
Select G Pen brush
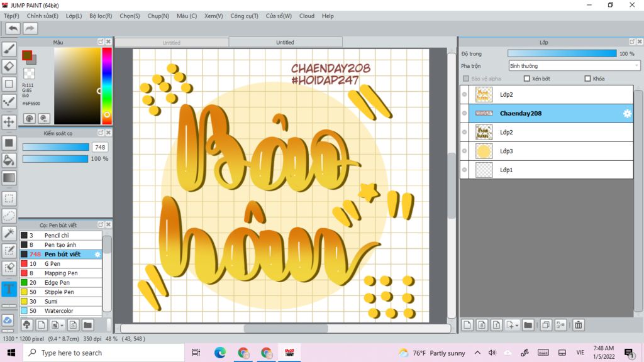coord(61,264)
